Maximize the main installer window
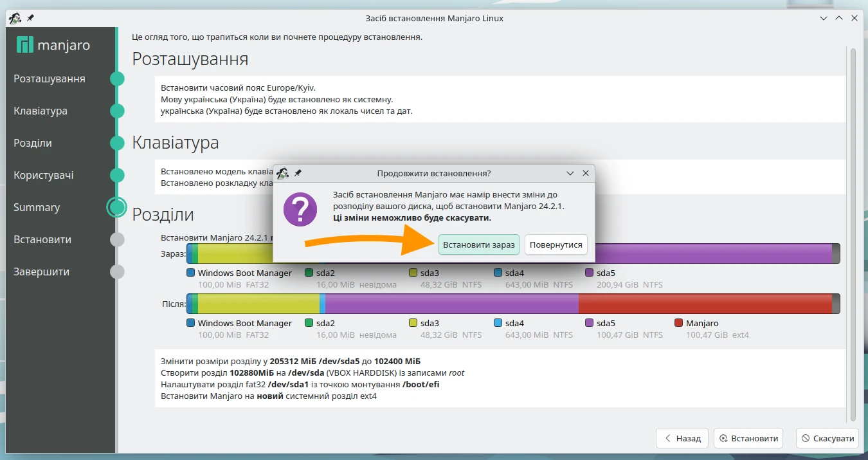This screenshot has height=460, width=868. 839,19
